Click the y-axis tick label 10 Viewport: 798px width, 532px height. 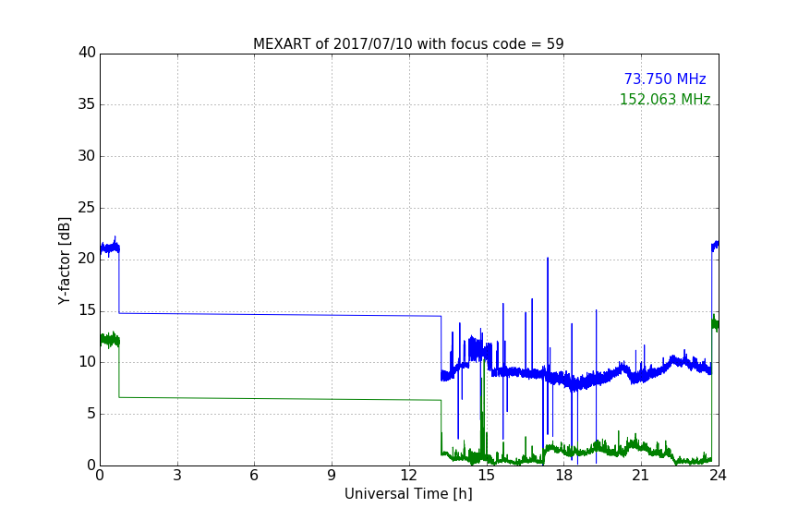coord(87,362)
